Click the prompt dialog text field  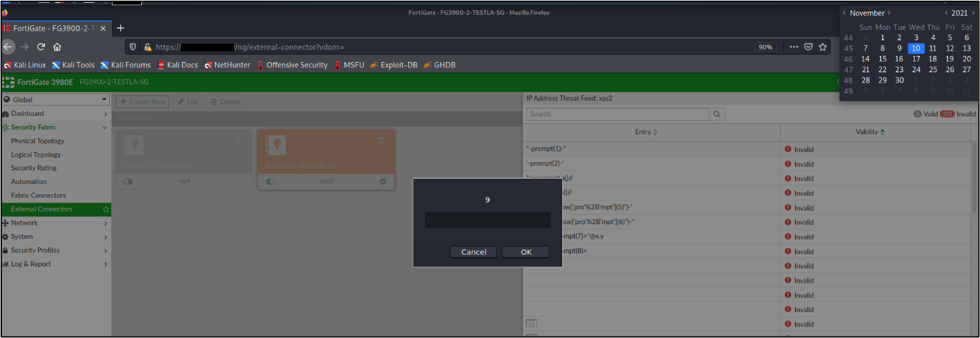(x=487, y=220)
